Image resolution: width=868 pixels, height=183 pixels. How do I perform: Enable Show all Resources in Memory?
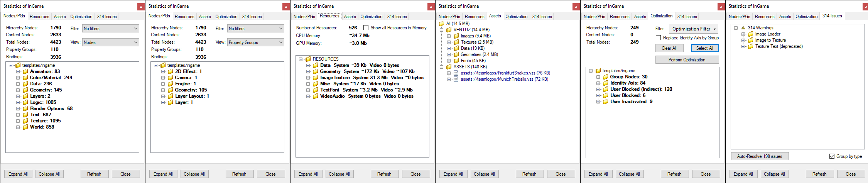(x=366, y=28)
